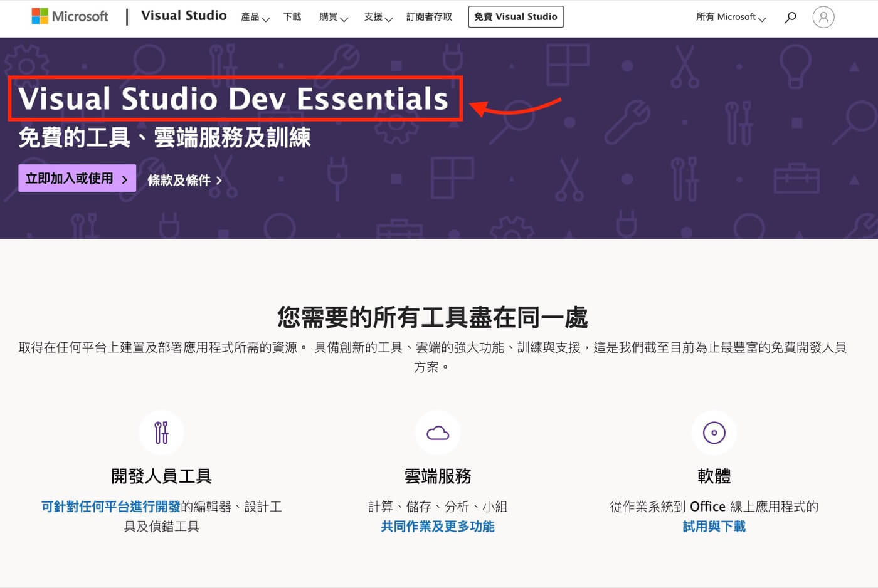Click the 從作業系統到 Office 線上應用程式的 text
This screenshot has width=878, height=588.
714,507
